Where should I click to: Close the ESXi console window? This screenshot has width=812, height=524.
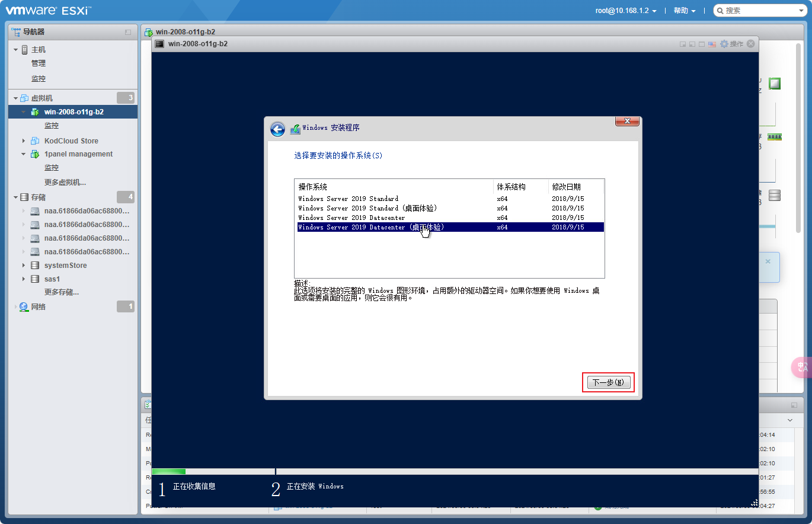point(751,44)
